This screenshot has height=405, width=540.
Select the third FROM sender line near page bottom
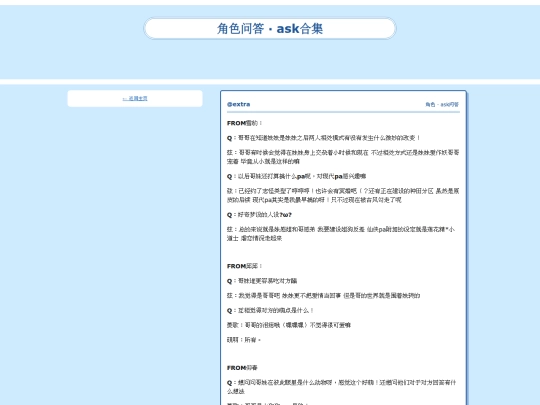pyautogui.click(x=242, y=368)
